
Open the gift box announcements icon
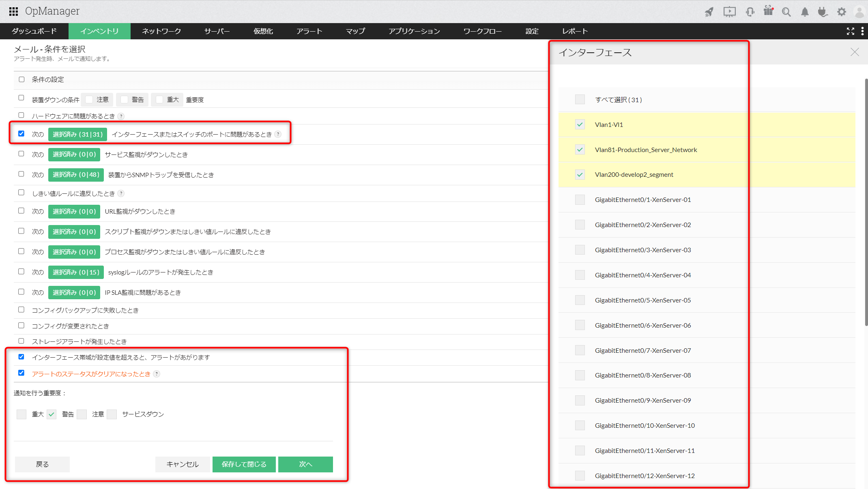click(768, 11)
